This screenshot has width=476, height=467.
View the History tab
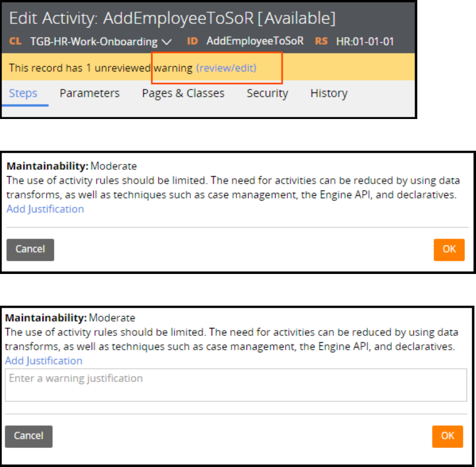tap(328, 94)
